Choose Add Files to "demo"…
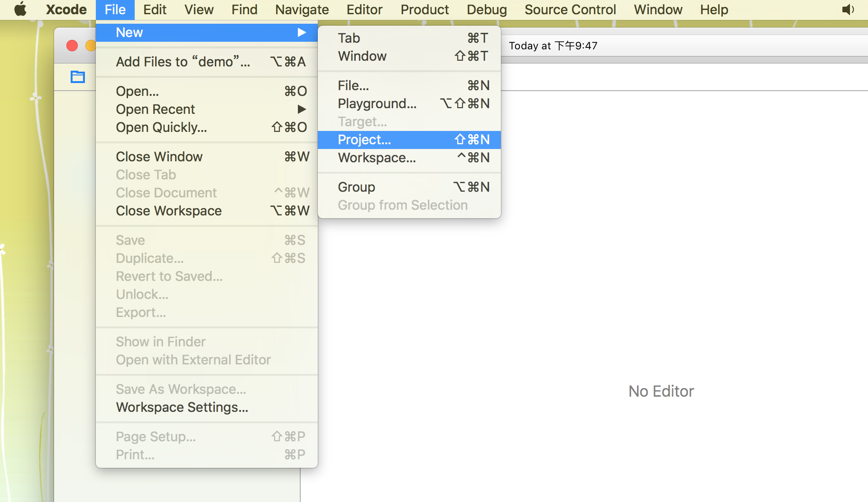The height and width of the screenshot is (502, 868). 207,62
